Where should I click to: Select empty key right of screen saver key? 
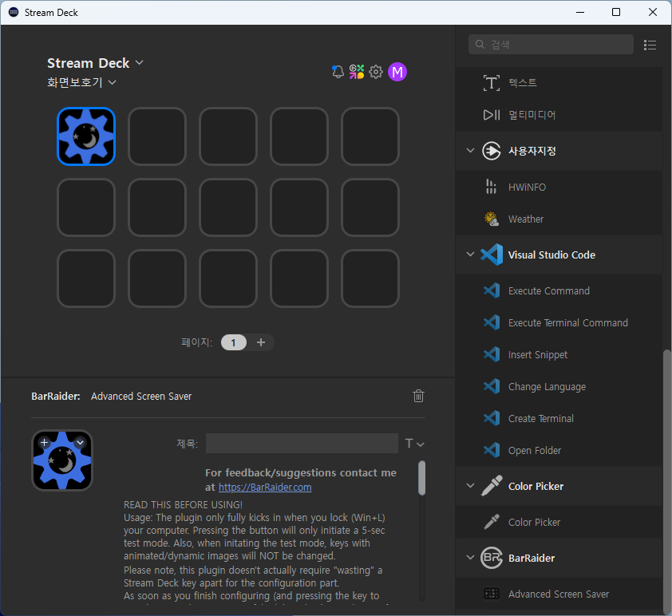click(x=157, y=136)
